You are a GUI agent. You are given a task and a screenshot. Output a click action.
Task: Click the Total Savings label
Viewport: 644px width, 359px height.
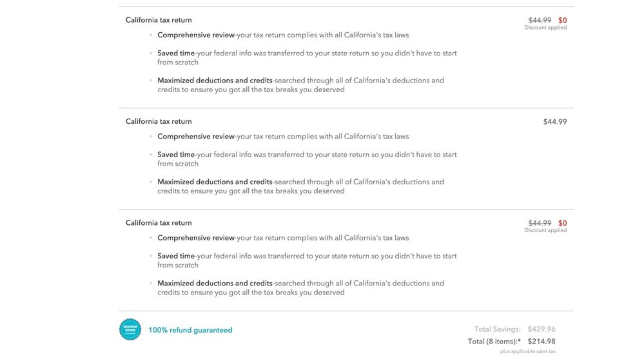(x=497, y=329)
